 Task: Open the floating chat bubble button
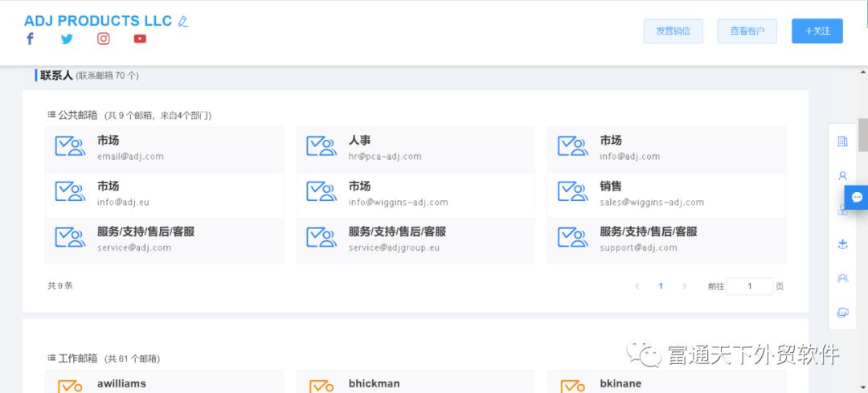[x=857, y=197]
